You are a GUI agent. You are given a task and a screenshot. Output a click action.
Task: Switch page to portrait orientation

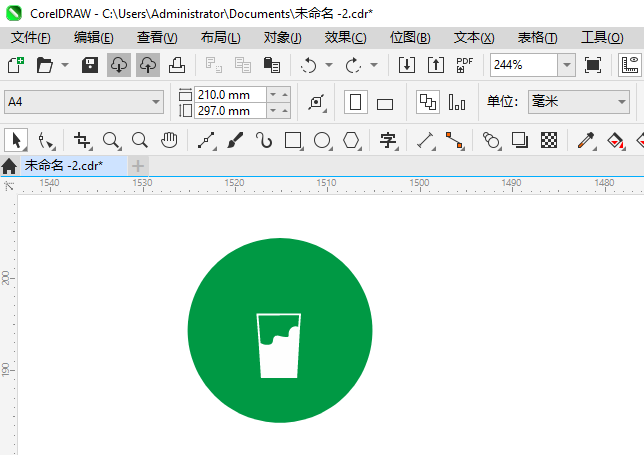(355, 102)
